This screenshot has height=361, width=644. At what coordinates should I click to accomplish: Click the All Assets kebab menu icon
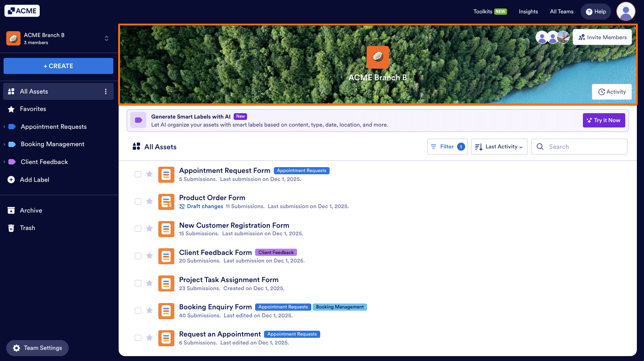tap(106, 91)
